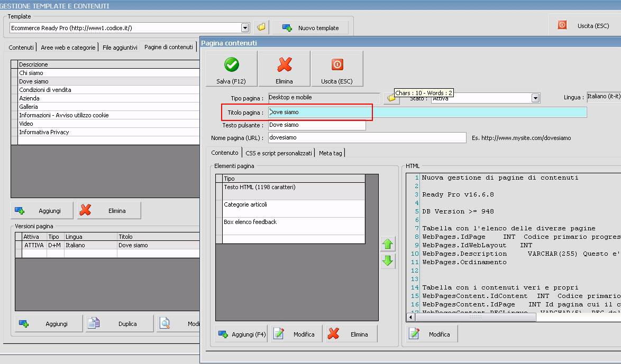Viewport: 621px width, 364px height.
Task: Click Modifica button below HTML panel
Action: (x=432, y=334)
